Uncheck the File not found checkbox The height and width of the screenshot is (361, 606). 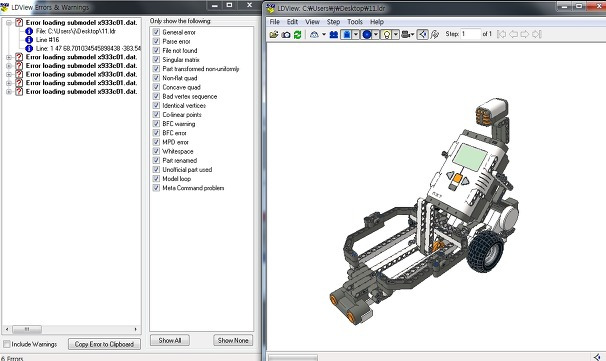pos(156,50)
